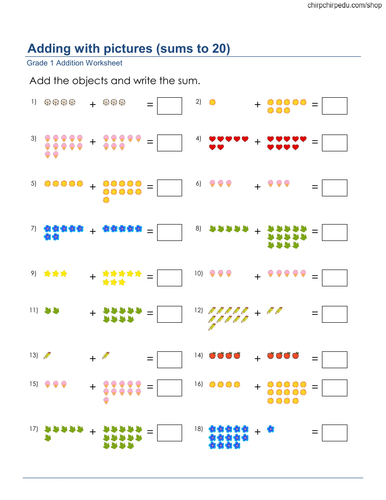The height and width of the screenshot is (500, 386).
Task: Click the answer box for problem 18
Action: pyautogui.click(x=334, y=433)
